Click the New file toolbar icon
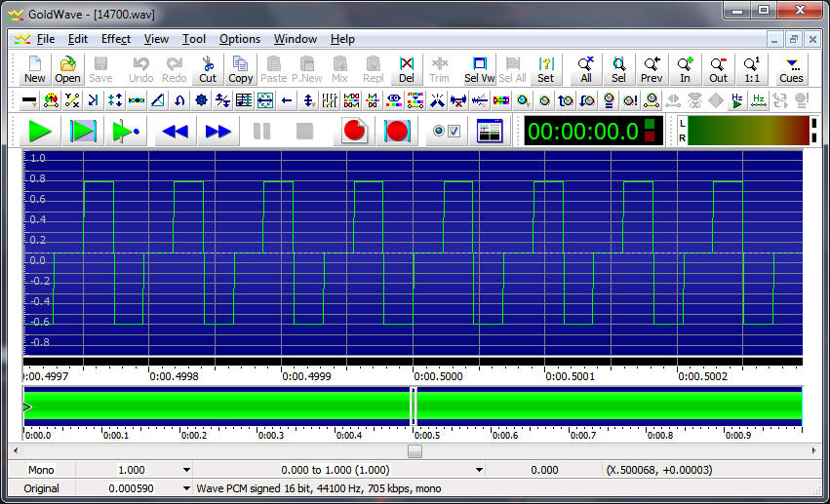The height and width of the screenshot is (504, 830). 34,68
